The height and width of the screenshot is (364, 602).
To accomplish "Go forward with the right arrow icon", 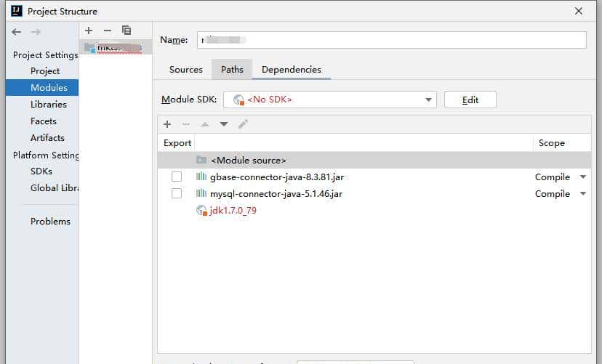I will (36, 32).
